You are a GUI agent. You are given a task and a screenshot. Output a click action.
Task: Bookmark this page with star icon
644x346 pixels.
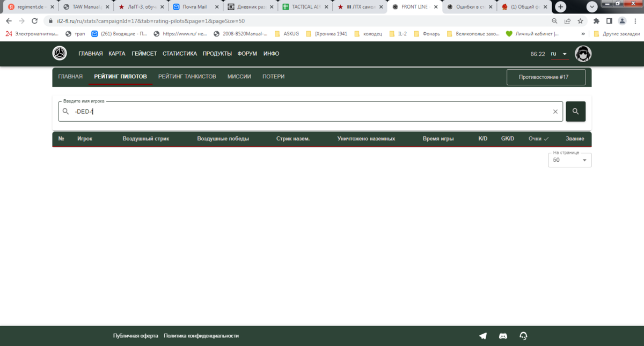[x=580, y=21]
